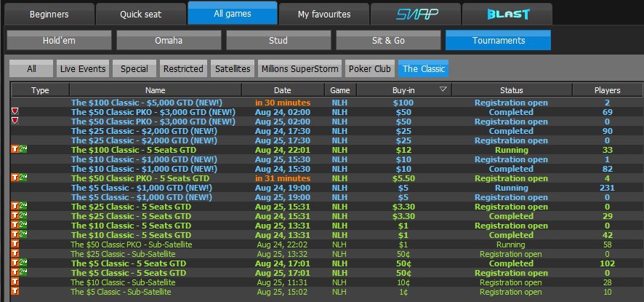
Task: Sort table by Players column header
Action: click(607, 90)
